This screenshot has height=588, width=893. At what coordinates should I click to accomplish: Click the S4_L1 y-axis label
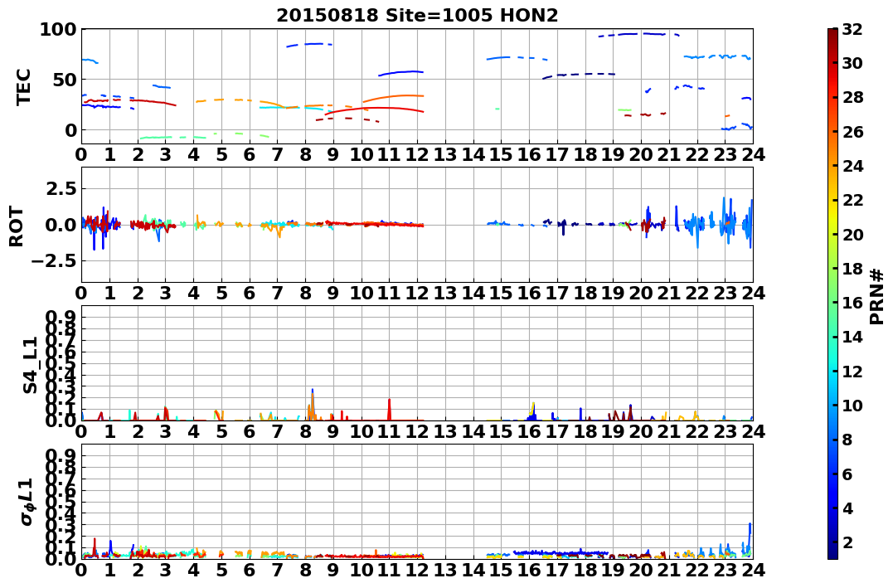[30, 365]
